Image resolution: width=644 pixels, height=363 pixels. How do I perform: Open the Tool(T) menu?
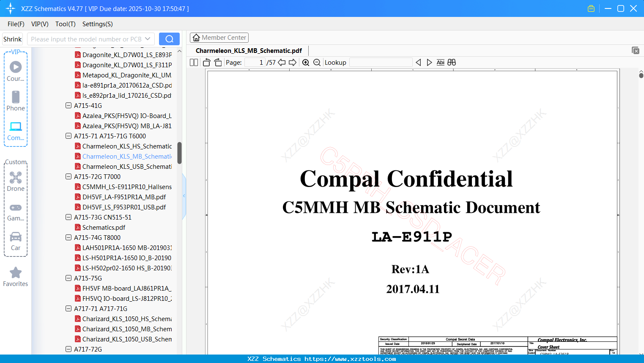[x=66, y=24]
